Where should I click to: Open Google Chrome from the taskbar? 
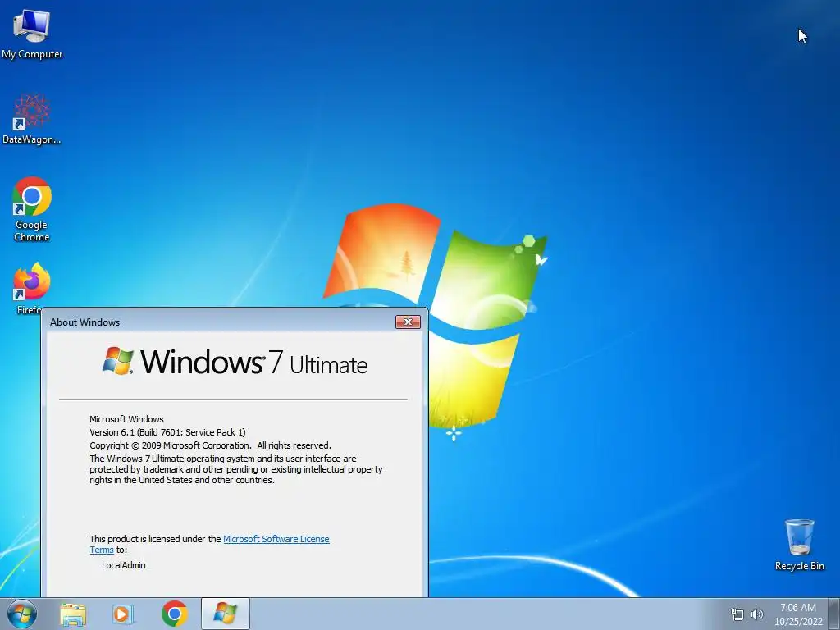pos(174,614)
